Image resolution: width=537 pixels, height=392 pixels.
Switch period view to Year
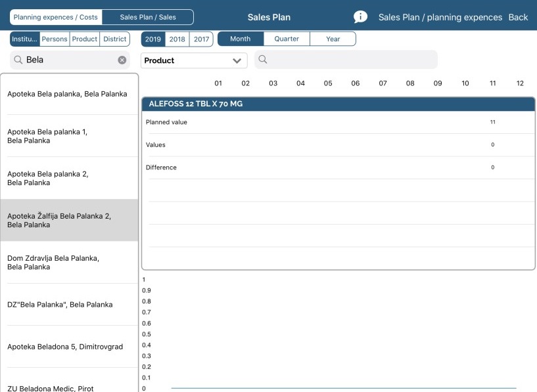tap(333, 39)
